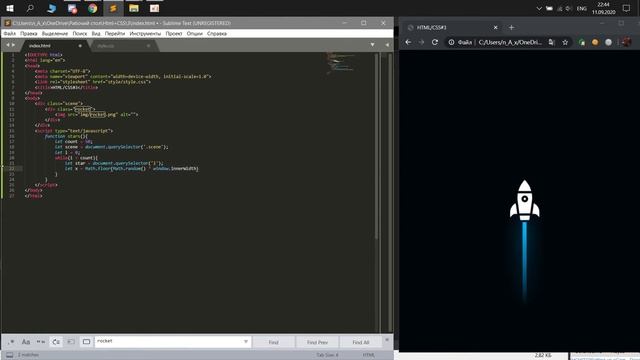The width and height of the screenshot is (640, 360).
Task: Go to next tab with right arrow
Action: coord(13,45)
